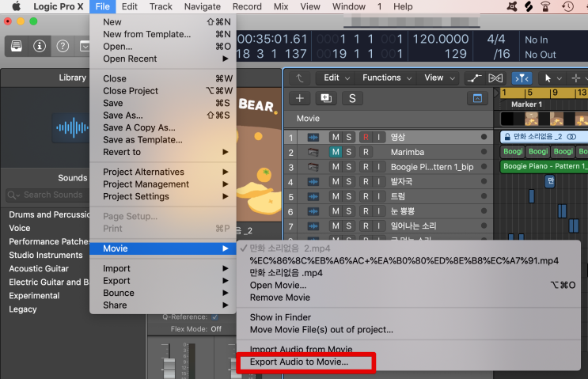This screenshot has width=588, height=379.
Task: Expand Open Recent submenu
Action: coord(163,59)
